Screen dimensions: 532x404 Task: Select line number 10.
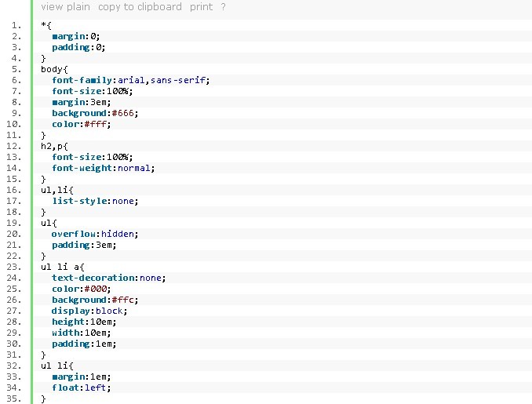tap(13, 124)
